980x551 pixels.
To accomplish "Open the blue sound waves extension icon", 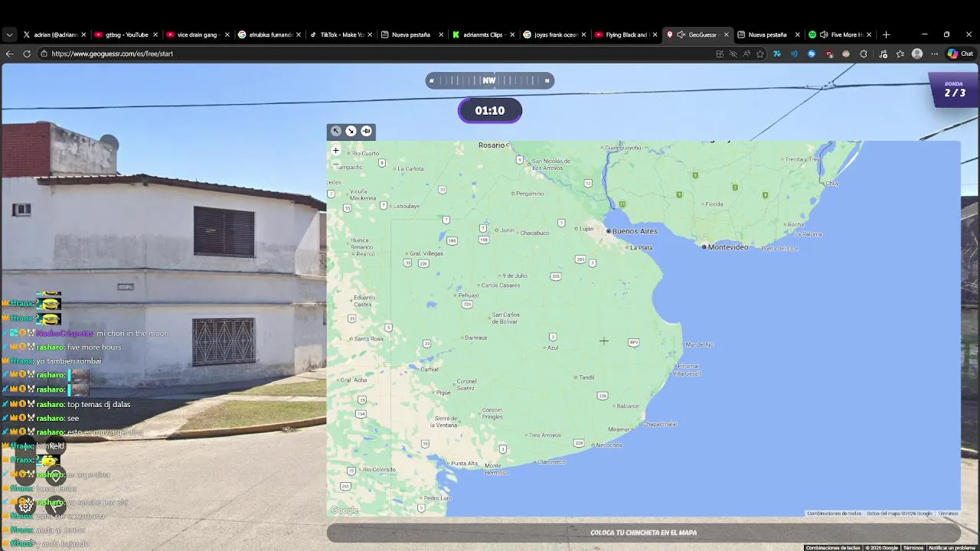I will 794,54.
